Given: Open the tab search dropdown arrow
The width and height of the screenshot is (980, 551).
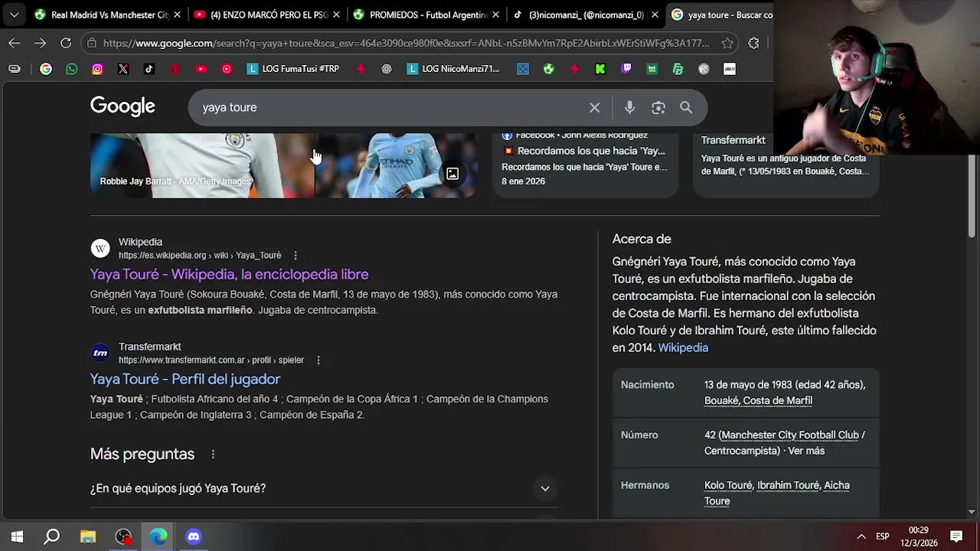Looking at the screenshot, I should pyautogui.click(x=14, y=15).
